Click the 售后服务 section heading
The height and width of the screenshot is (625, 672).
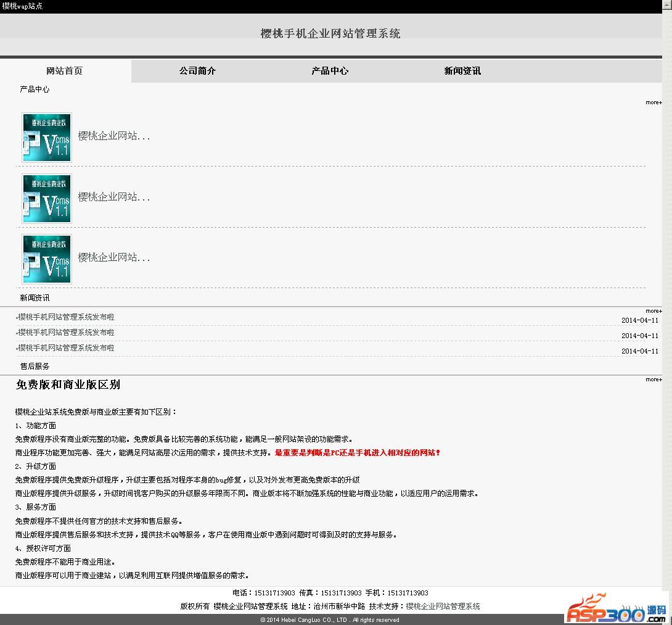tap(35, 366)
